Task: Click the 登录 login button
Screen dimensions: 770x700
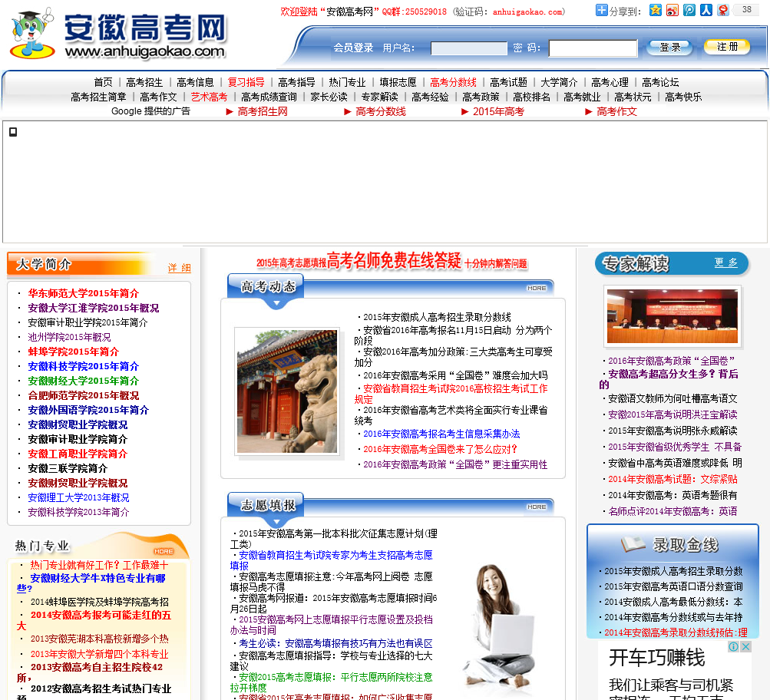Action: pos(670,47)
